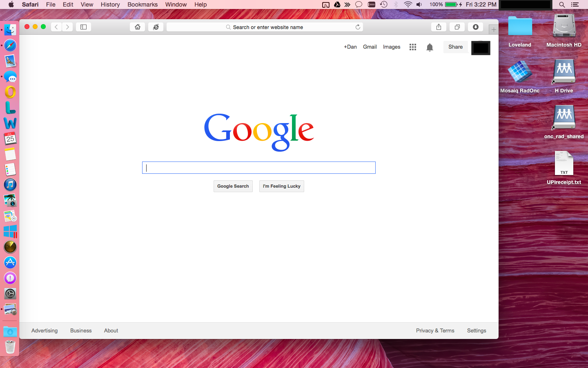Open the About footer link

click(x=111, y=330)
